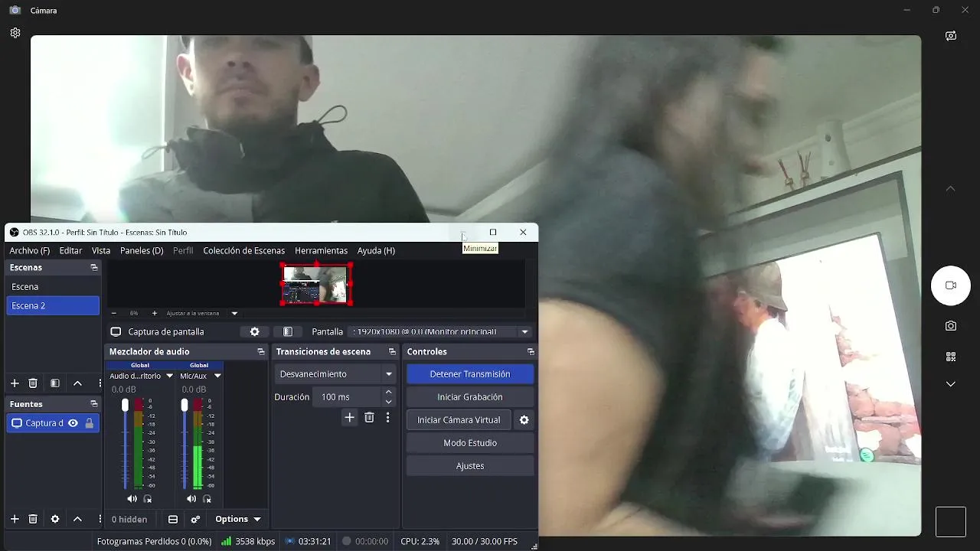
Task: Undock the Fuentes panel
Action: click(94, 404)
